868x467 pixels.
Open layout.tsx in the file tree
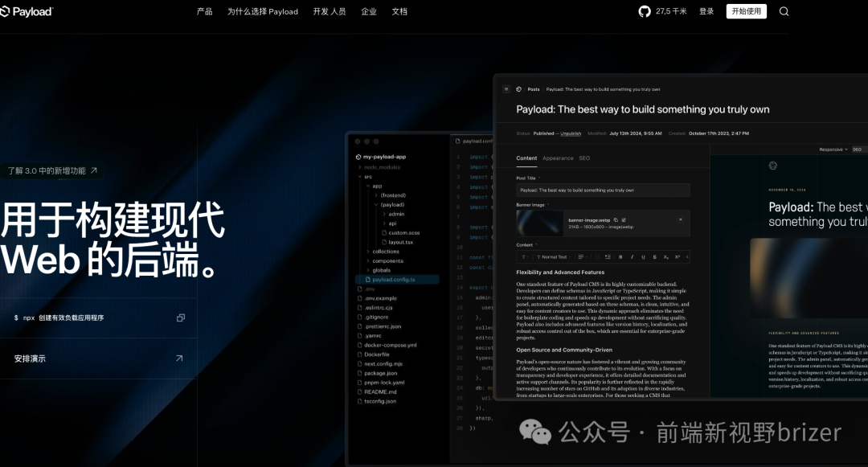coord(398,243)
